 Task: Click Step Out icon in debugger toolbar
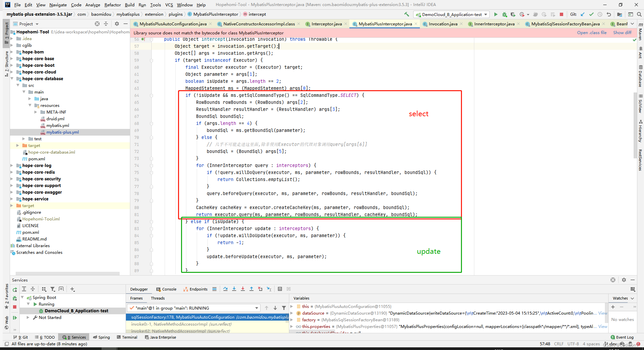252,289
